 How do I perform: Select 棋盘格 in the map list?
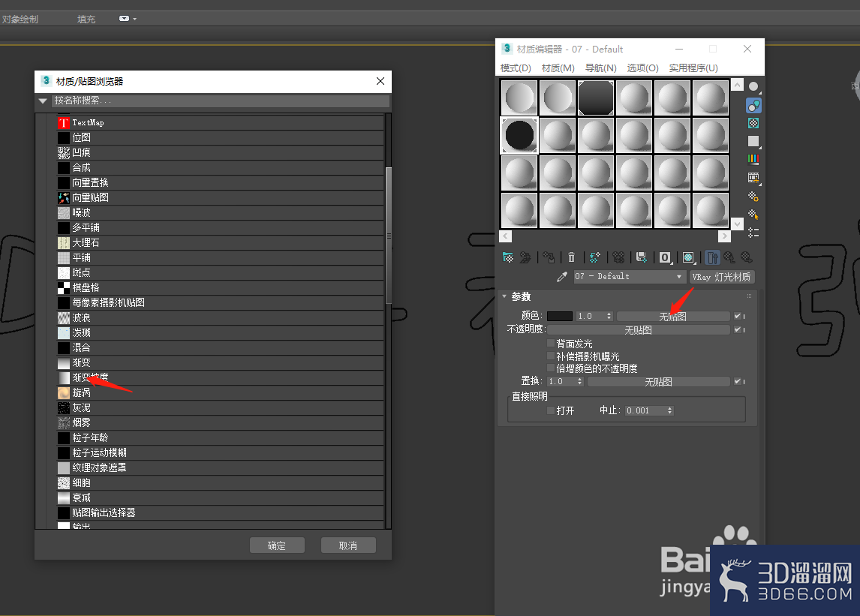pyautogui.click(x=221, y=287)
